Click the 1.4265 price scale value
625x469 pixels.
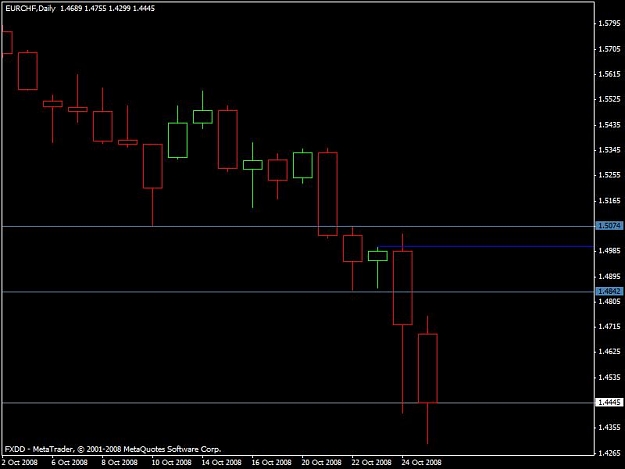pos(609,453)
